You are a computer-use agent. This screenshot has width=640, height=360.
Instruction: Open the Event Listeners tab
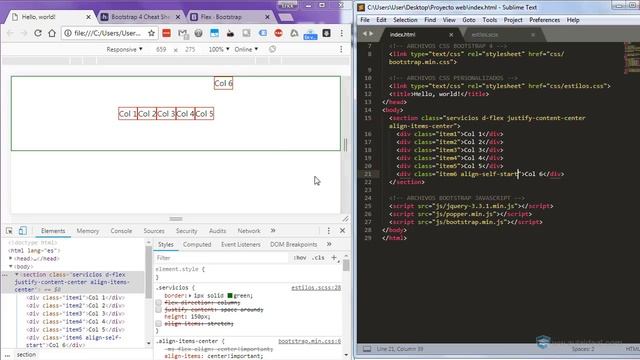click(240, 244)
